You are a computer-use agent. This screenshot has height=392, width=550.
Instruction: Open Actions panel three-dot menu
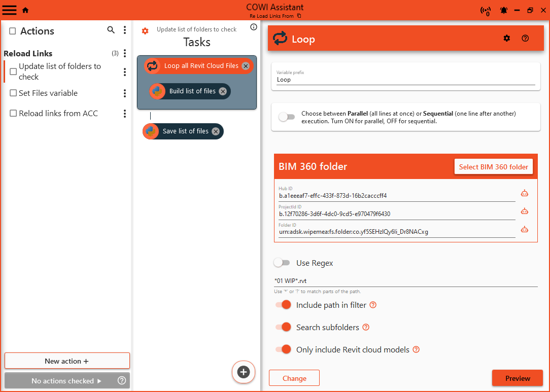click(125, 30)
